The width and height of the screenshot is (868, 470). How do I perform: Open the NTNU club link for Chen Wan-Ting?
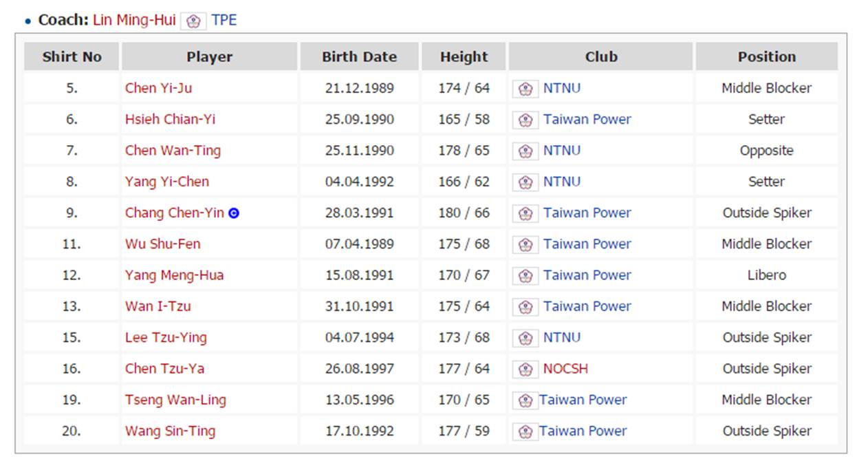(562, 150)
